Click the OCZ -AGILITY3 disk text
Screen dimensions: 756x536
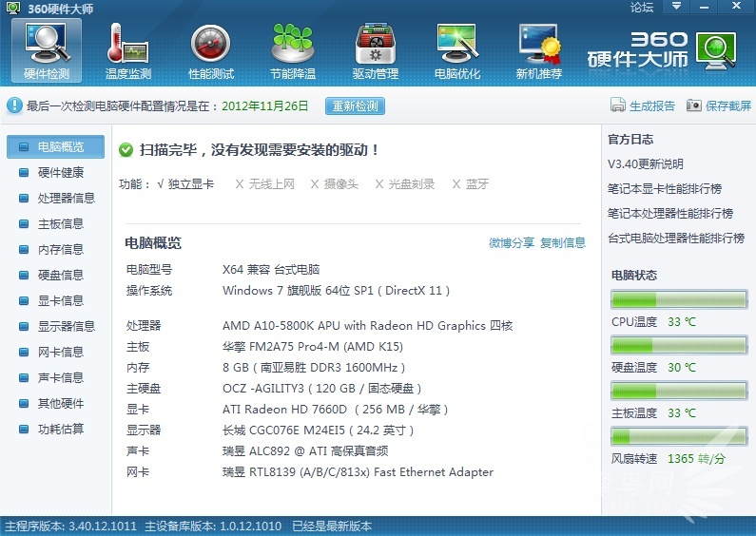[x=321, y=388]
